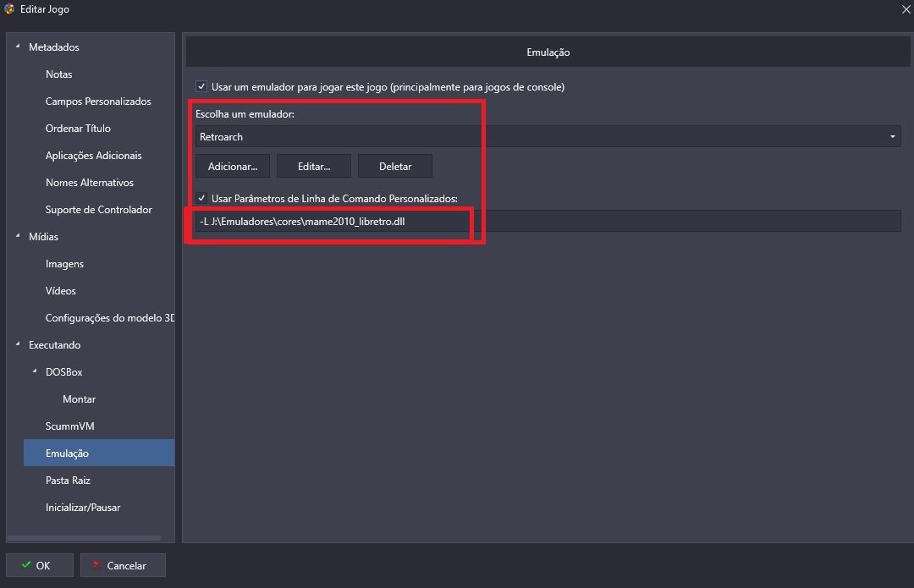Open Suporte de Controlador

[98, 210]
